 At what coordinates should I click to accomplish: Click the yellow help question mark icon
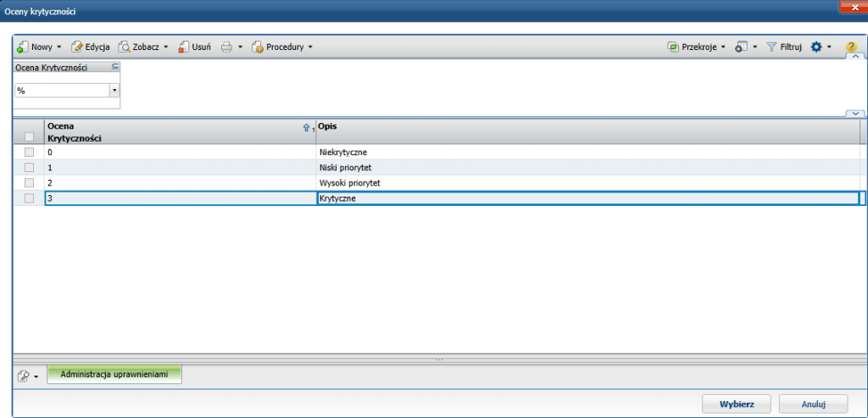click(851, 47)
